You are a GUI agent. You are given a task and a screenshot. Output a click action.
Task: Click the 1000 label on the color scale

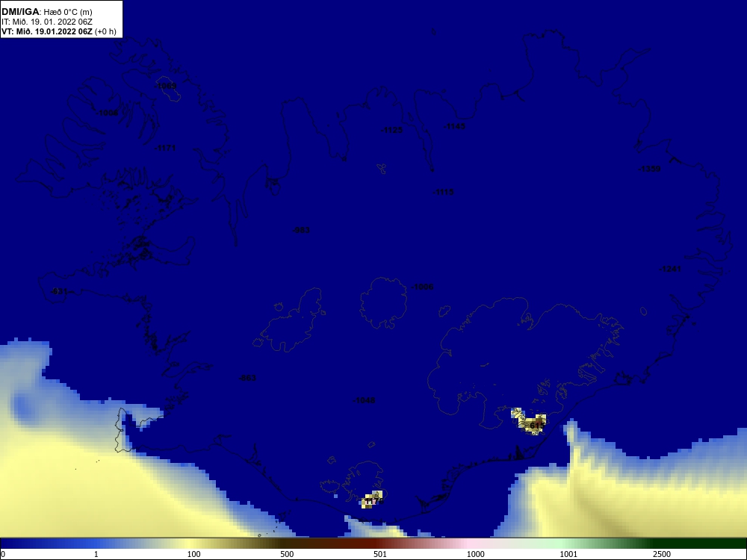(475, 554)
